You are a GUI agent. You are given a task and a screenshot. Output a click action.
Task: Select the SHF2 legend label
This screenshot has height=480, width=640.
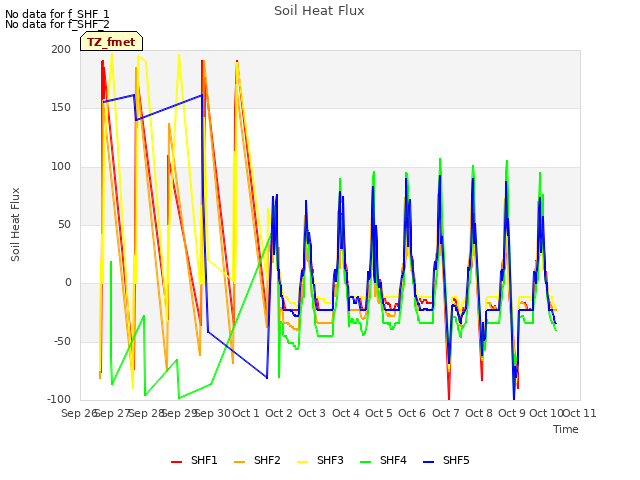point(267,460)
